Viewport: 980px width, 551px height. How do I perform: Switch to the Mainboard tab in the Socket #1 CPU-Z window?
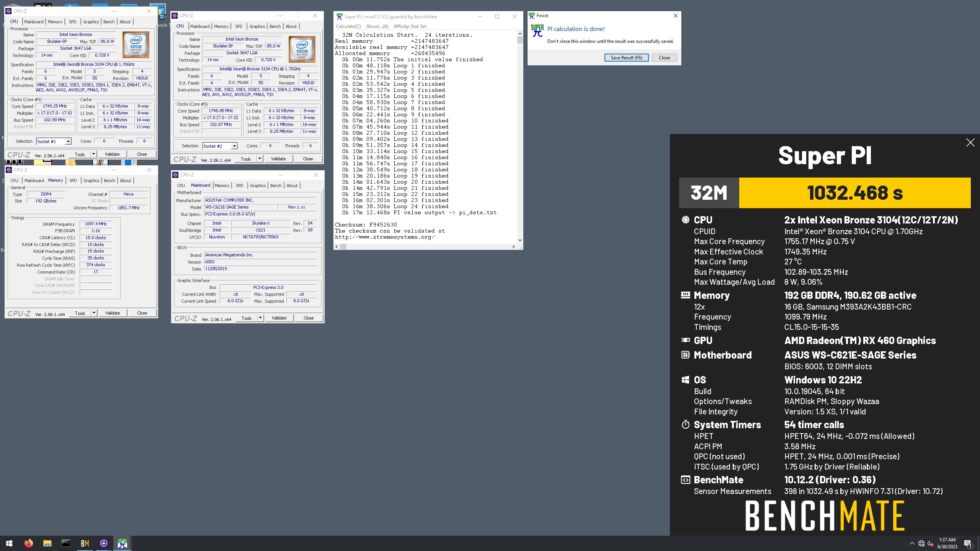click(34, 22)
